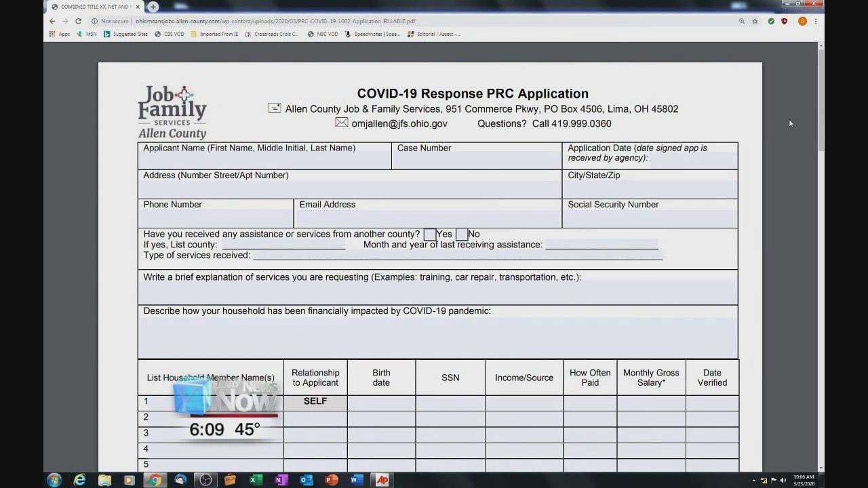The image size is (868, 488).
Task: Open Excel from the Windows taskbar
Action: tap(256, 480)
